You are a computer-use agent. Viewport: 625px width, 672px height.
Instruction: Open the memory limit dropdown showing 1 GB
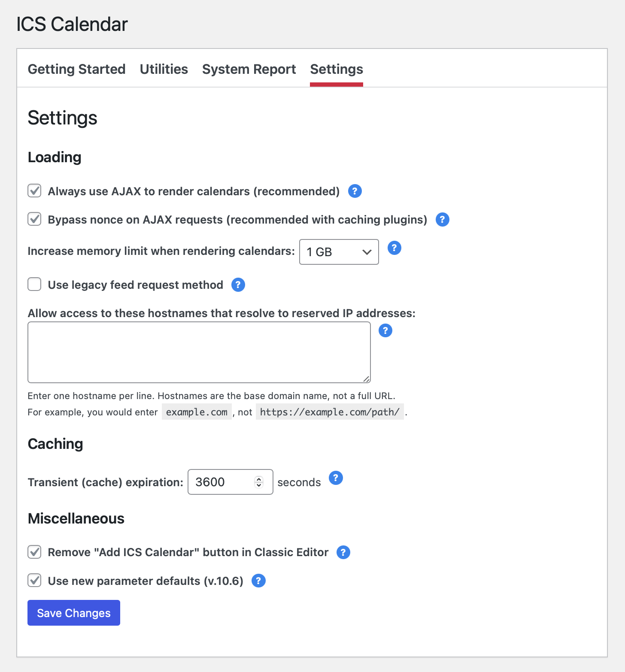pyautogui.click(x=339, y=252)
